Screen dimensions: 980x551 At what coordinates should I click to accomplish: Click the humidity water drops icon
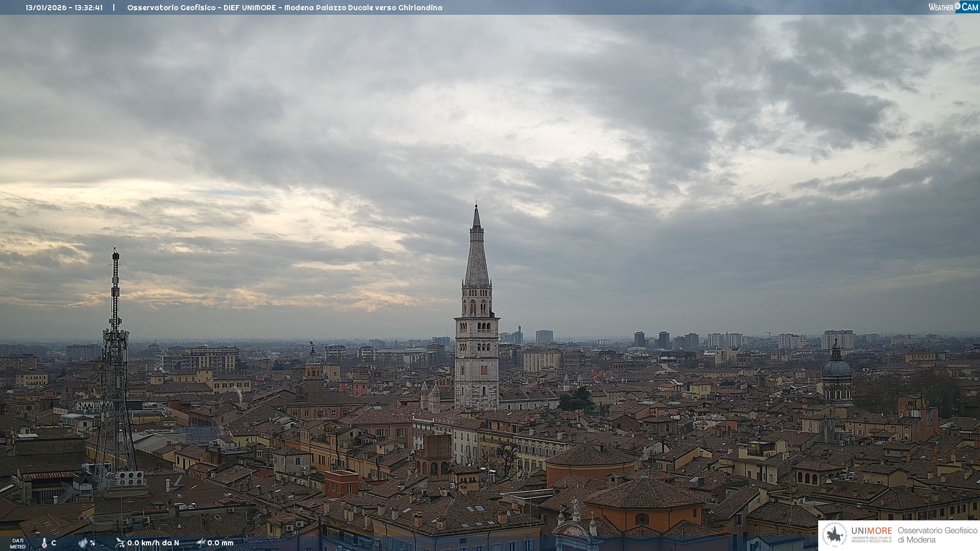83,543
